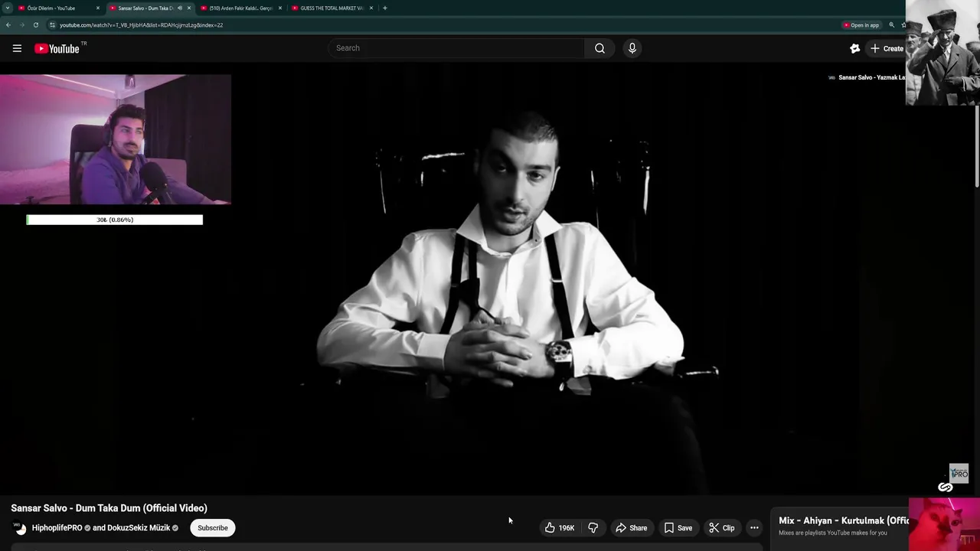Viewport: 980px width, 551px height.
Task: Open the HiphoplifePRO channel link
Action: [57, 528]
